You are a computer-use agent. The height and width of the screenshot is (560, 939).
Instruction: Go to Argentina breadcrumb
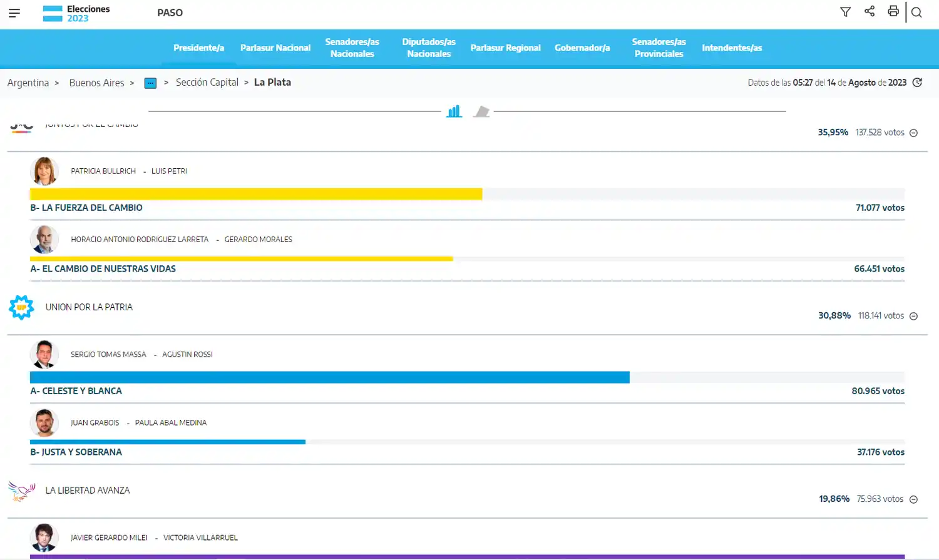[28, 83]
